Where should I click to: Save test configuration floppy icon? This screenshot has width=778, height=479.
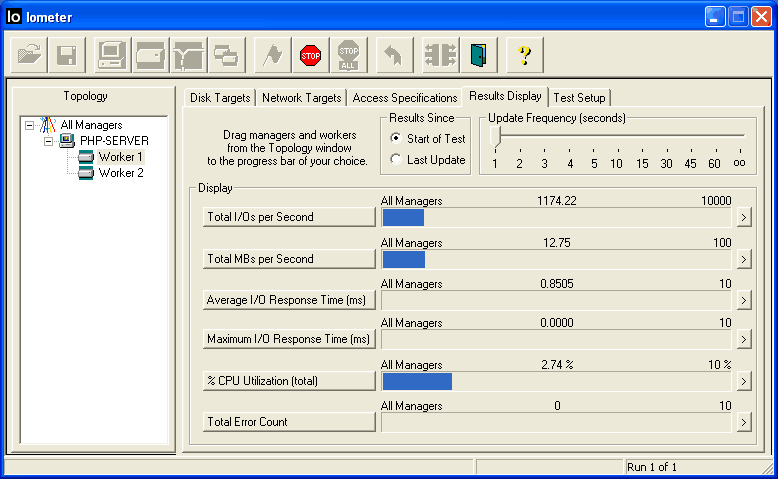click(x=66, y=55)
